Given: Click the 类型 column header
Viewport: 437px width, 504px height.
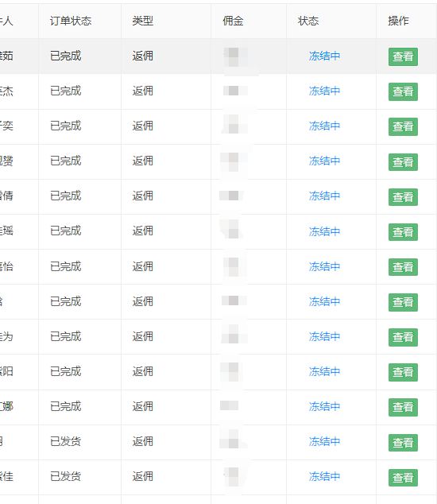Looking at the screenshot, I should tap(143, 21).
